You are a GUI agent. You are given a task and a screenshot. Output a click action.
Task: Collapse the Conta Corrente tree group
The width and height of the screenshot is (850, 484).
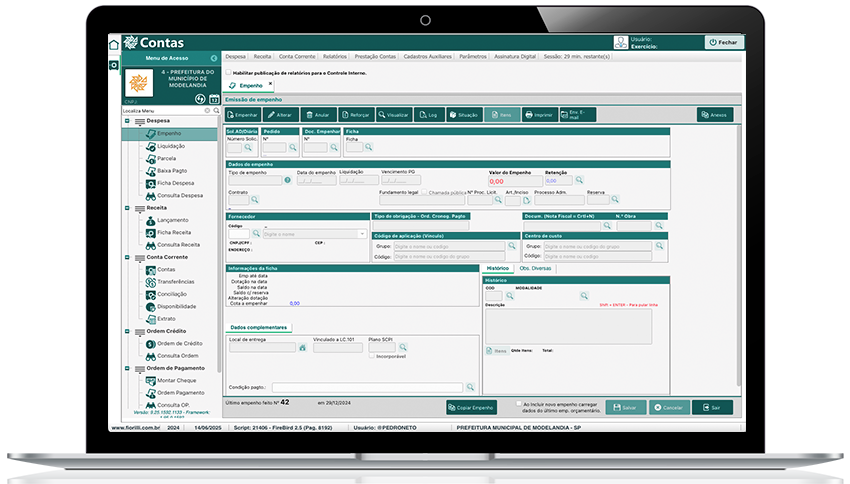coord(127,257)
